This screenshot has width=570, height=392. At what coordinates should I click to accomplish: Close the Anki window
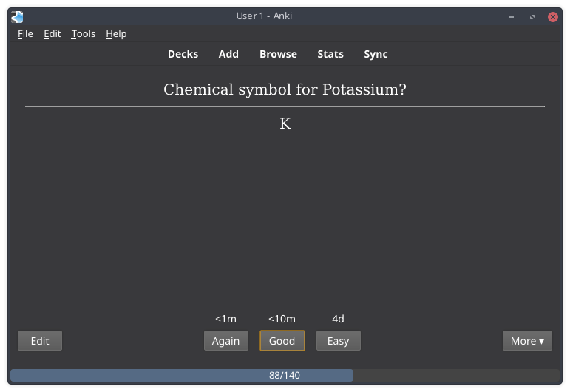(x=553, y=17)
